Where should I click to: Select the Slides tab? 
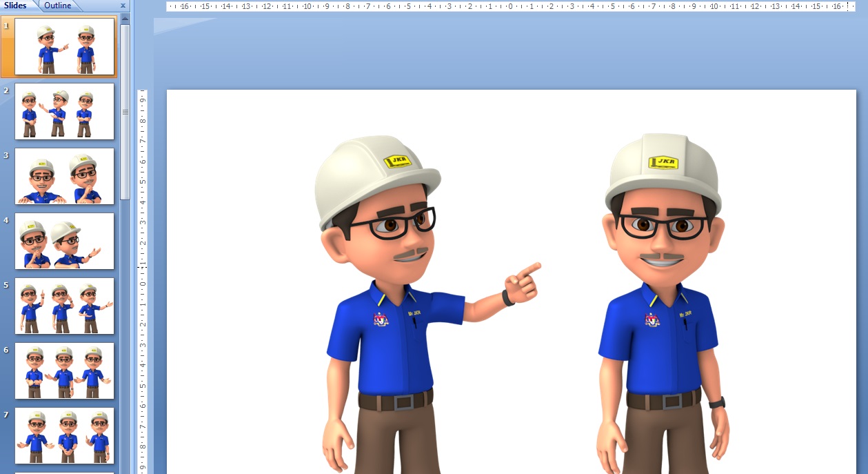tap(16, 6)
